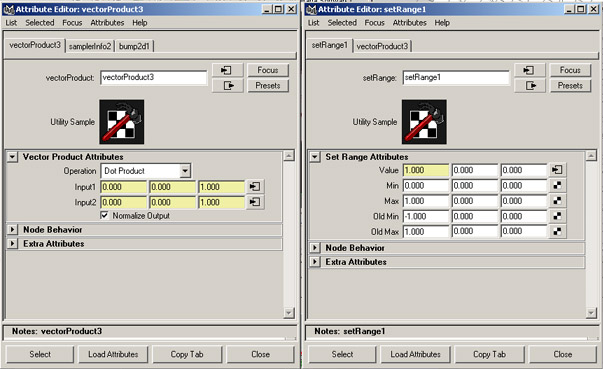Click Select button in setRange1 editor

[342, 354]
